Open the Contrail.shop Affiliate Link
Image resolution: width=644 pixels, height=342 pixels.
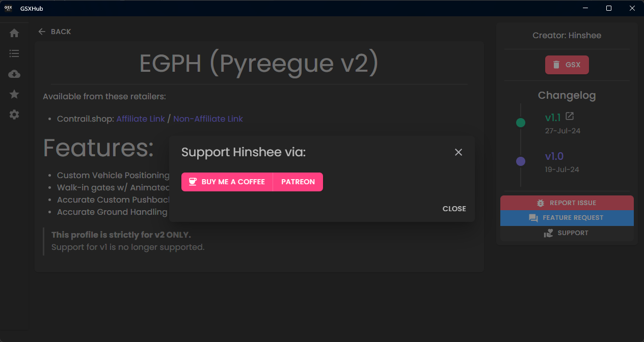point(141,119)
